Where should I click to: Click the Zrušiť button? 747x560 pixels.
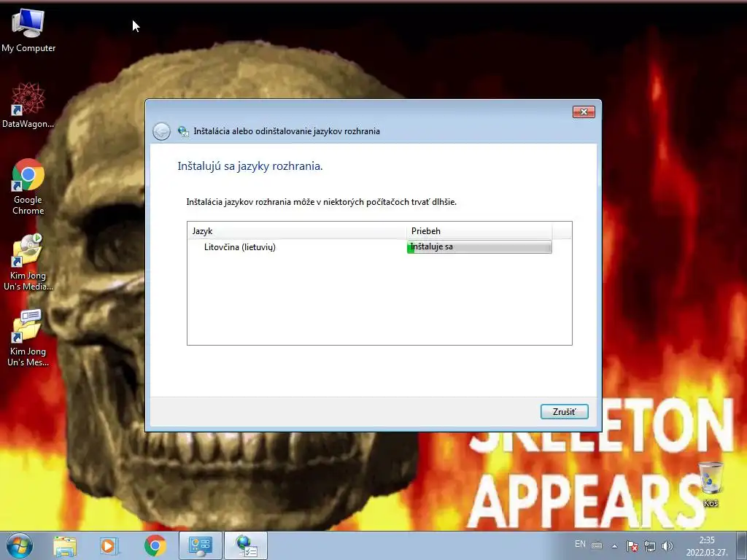tap(564, 411)
